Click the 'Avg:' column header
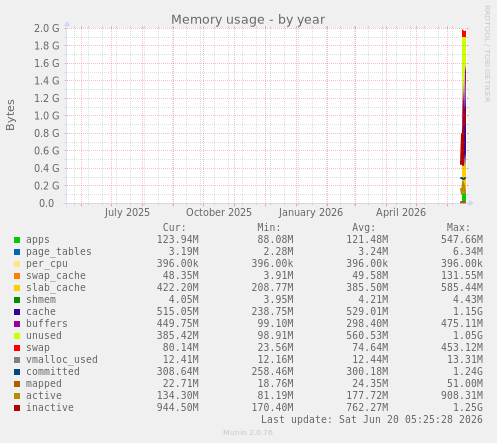497x443 pixels. pyautogui.click(x=364, y=228)
